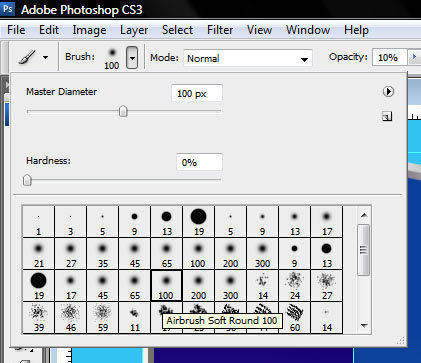Click the brush list scroll down arrow
The height and width of the screenshot is (363, 421).
coord(364,325)
